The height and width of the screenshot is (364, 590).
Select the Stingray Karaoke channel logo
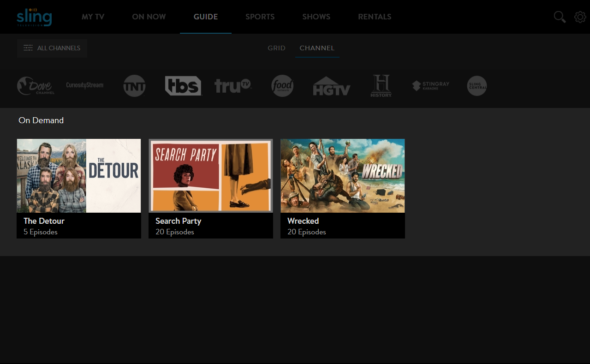pyautogui.click(x=430, y=86)
